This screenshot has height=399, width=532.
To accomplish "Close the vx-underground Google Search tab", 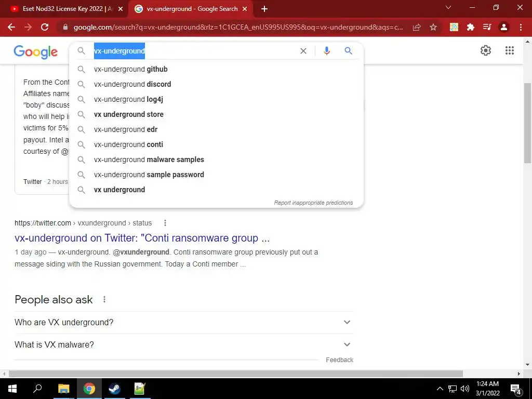I will coord(245,9).
